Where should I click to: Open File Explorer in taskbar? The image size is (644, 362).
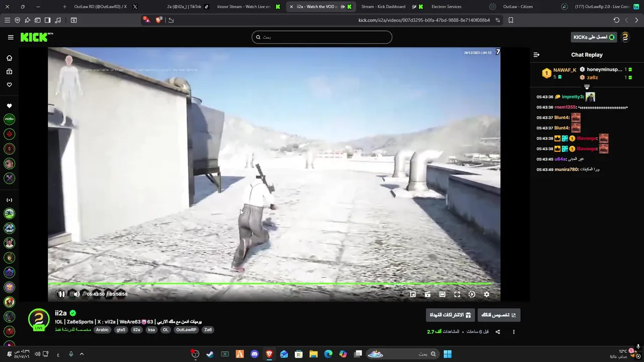313,354
